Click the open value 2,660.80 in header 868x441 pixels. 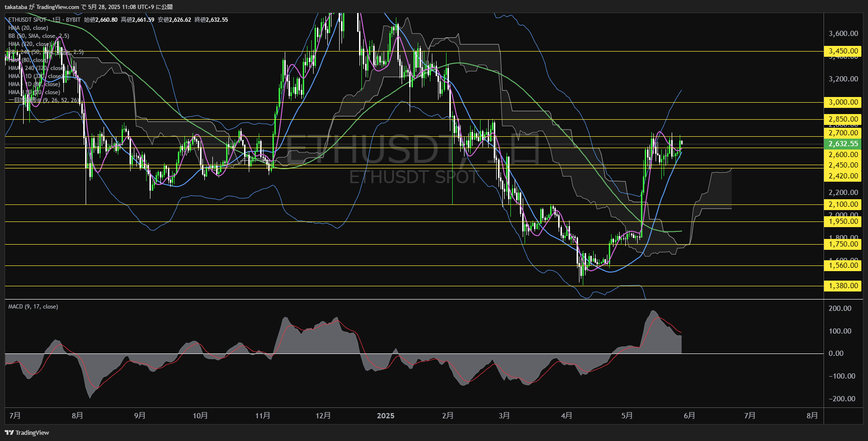coord(106,20)
